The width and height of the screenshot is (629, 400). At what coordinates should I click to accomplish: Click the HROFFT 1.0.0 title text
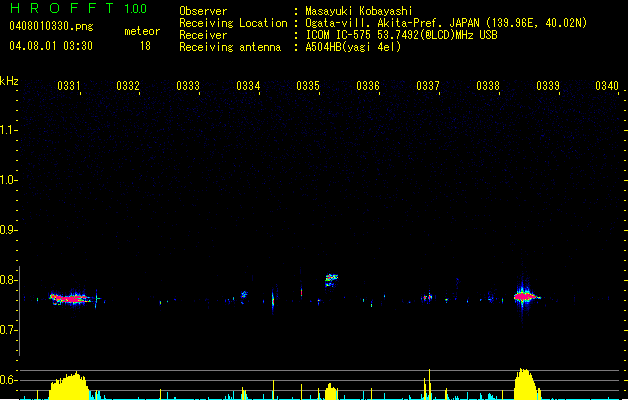coord(78,8)
